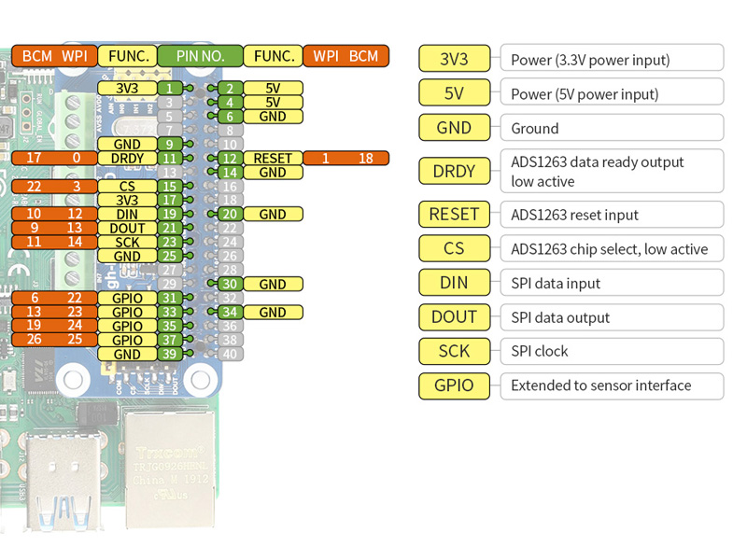The image size is (747, 560).
Task: Click the gray pin number 3 box
Action: click(x=170, y=103)
